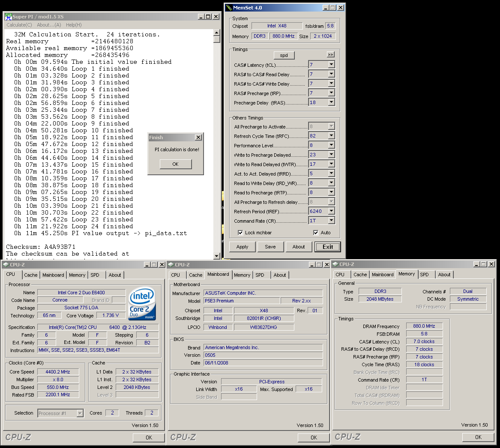
Task: Click the Intel Core 2 Duo logo
Action: pyautogui.click(x=142, y=304)
